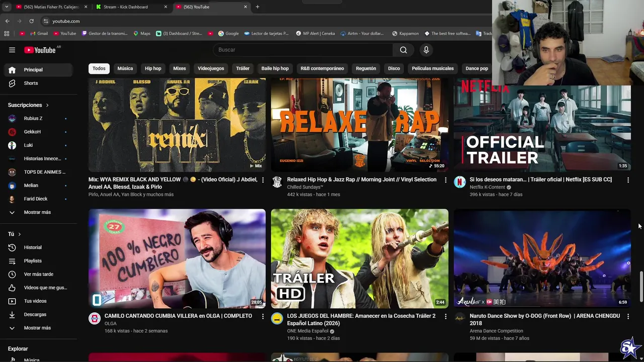Open Tus videos in sidebar

[38, 301]
